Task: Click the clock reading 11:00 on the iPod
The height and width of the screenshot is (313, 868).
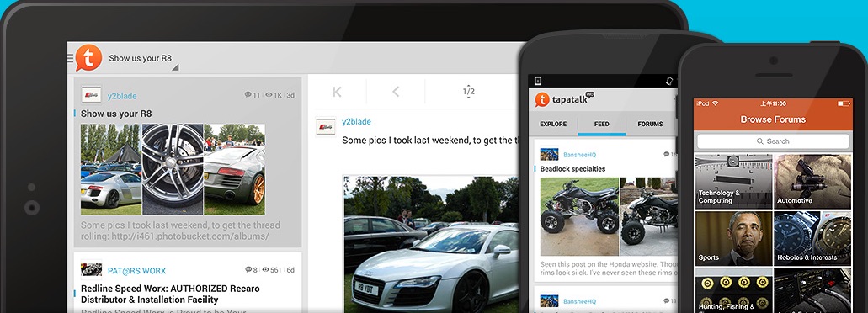Action: pyautogui.click(x=774, y=103)
